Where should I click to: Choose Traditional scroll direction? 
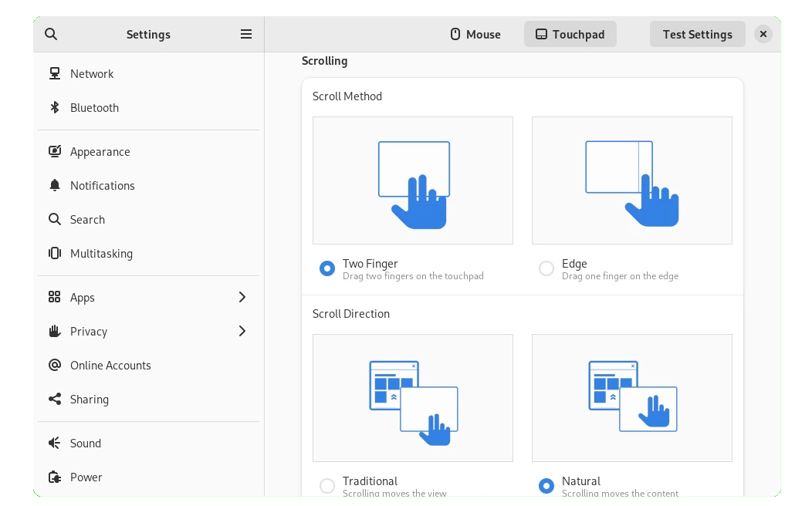[x=327, y=486]
